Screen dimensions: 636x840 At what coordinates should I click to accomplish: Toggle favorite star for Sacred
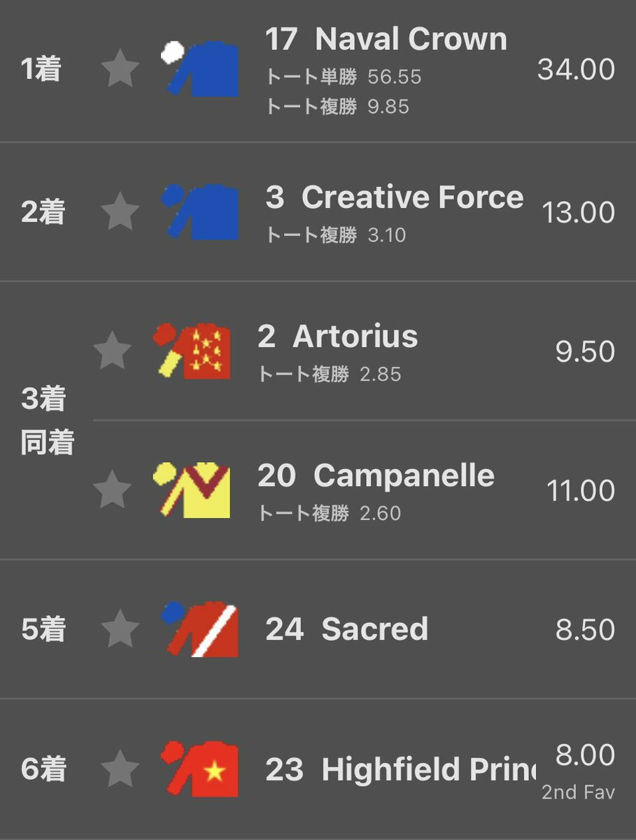tap(120, 629)
